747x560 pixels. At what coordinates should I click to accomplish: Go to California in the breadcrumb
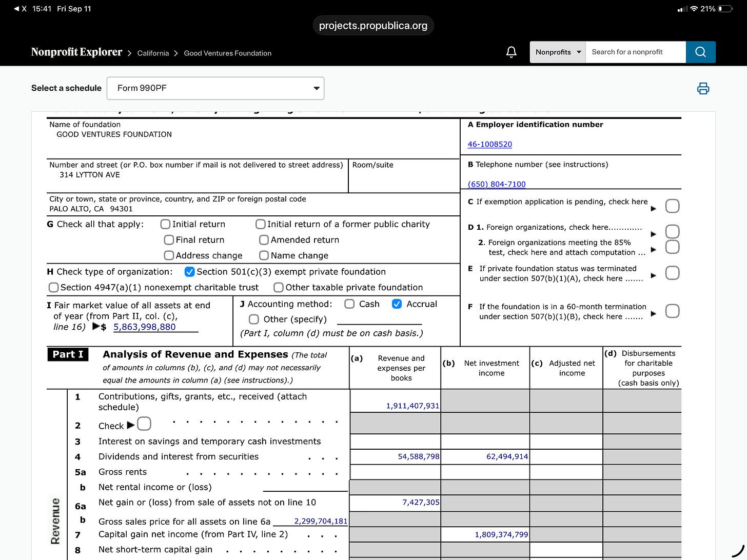tap(153, 53)
